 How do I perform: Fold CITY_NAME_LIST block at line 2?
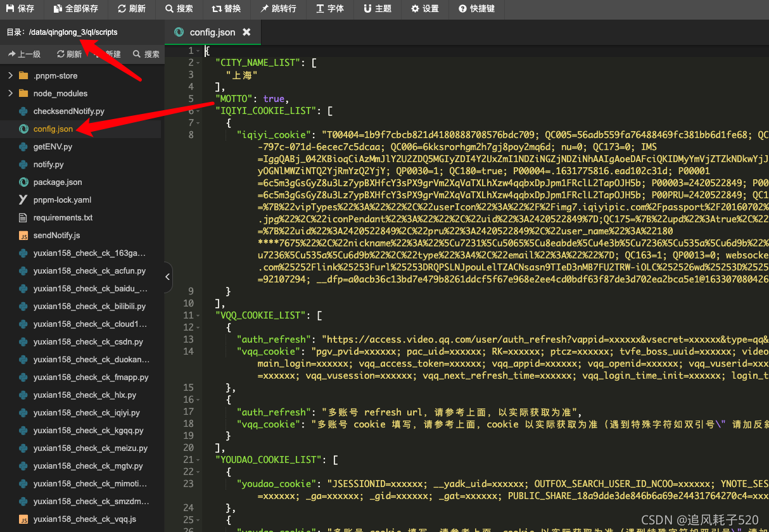(x=200, y=63)
